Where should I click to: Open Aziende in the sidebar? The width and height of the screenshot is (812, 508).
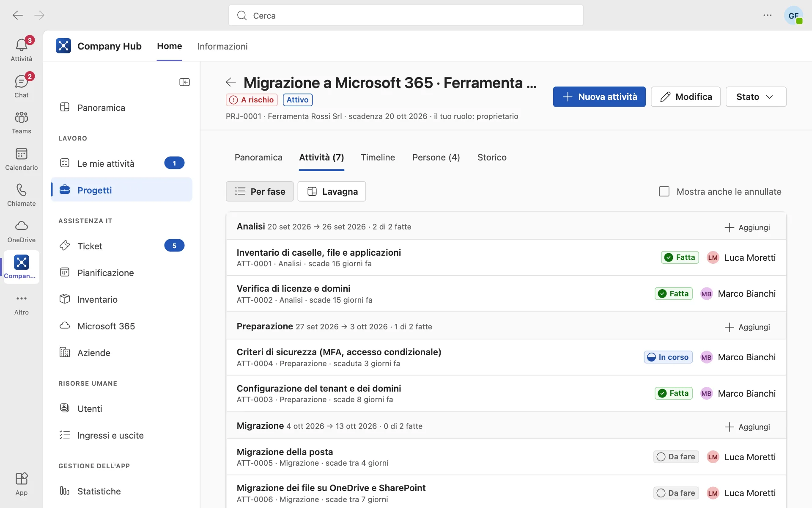click(122, 353)
